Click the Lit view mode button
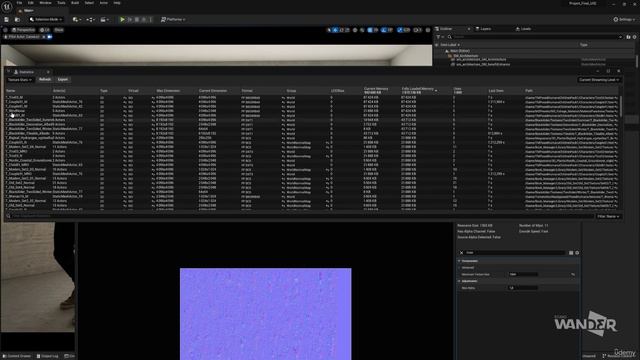Image resolution: width=640 pixels, height=360 pixels. coord(45,30)
